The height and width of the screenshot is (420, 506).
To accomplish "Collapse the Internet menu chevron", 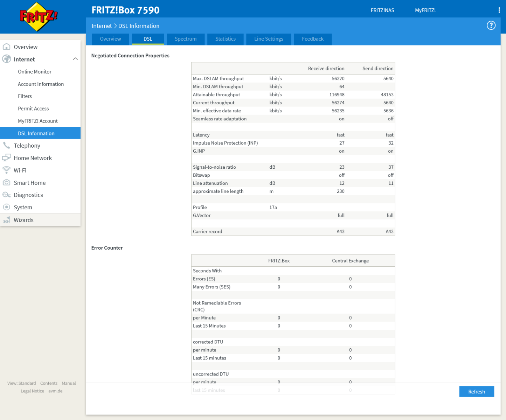I will click(x=75, y=59).
